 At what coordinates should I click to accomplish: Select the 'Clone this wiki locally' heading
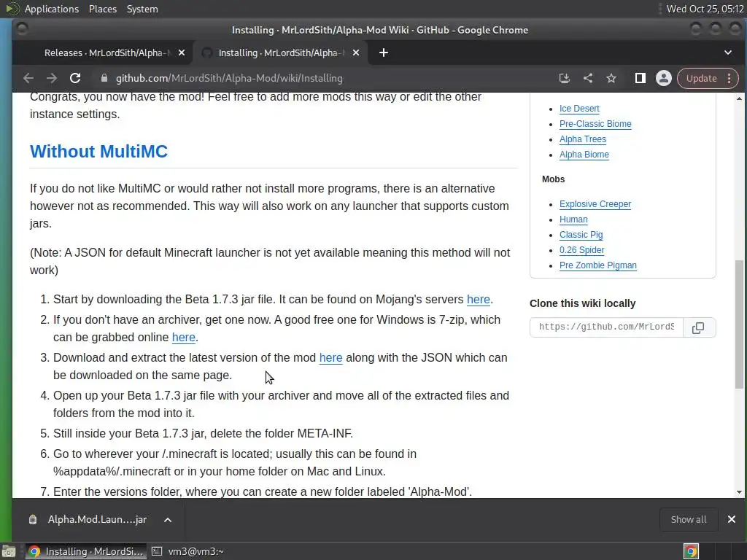coord(583,303)
